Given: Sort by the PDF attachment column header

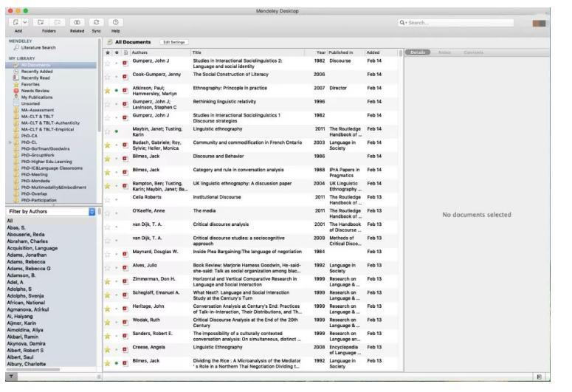Looking at the screenshot, I should coord(125,52).
